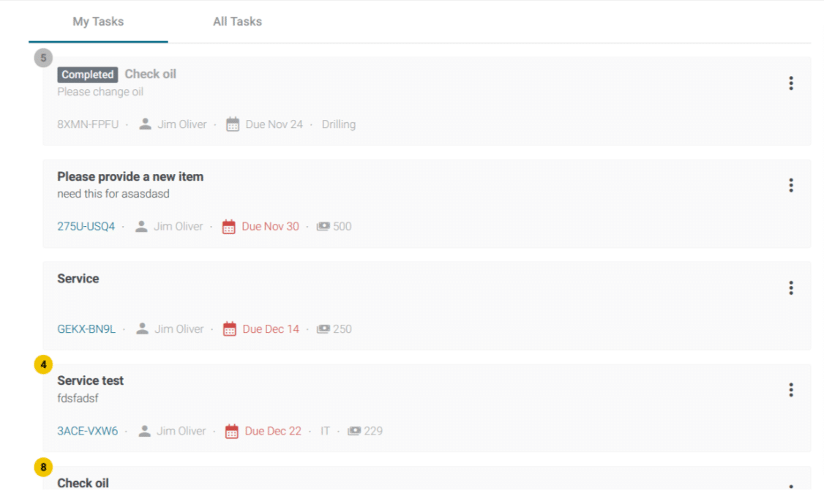Click the person icon in Service test row

pyautogui.click(x=144, y=431)
